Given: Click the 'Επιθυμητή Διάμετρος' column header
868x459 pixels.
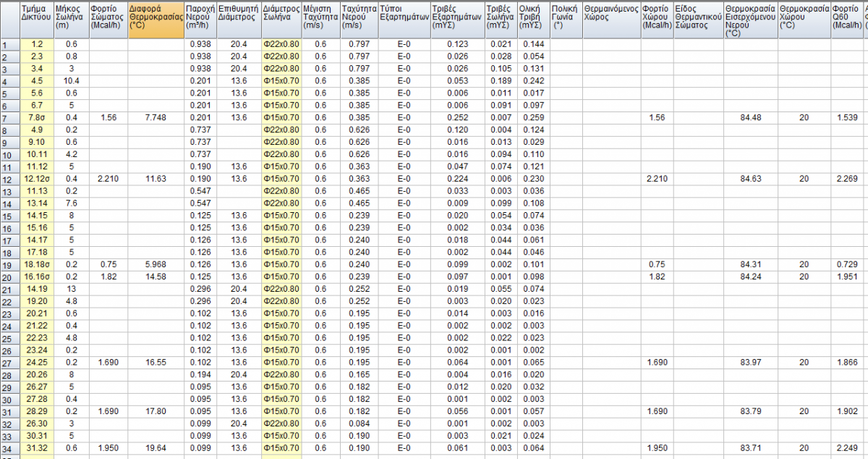Looking at the screenshot, I should (239, 20).
